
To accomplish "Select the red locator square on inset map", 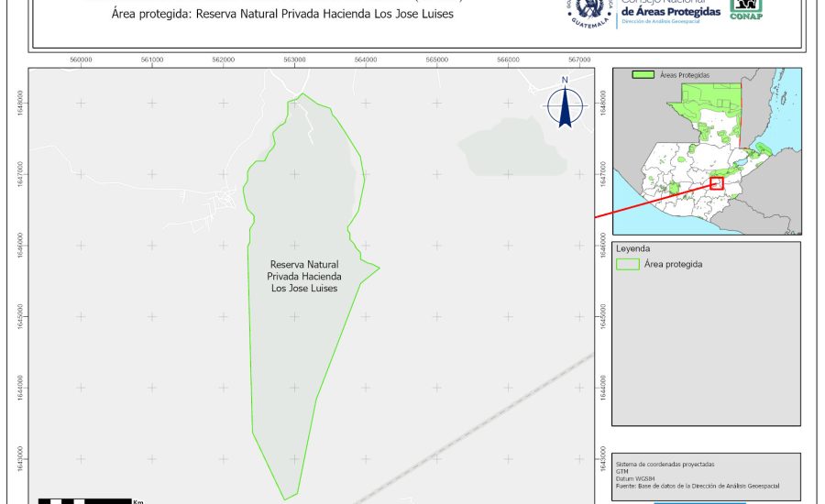I will tap(717, 183).
